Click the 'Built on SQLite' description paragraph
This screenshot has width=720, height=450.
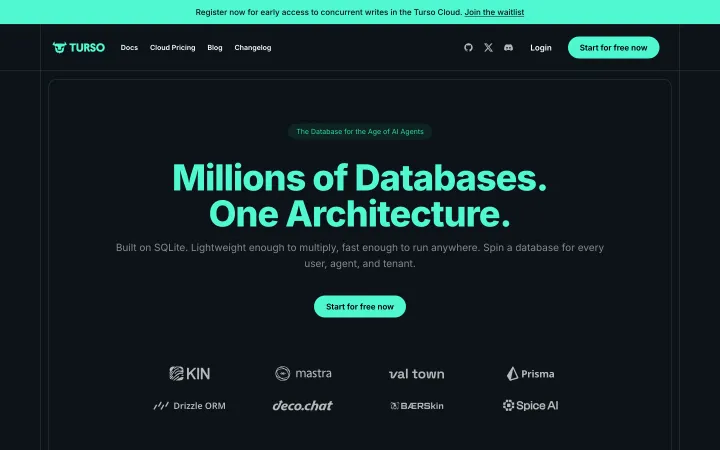(x=360, y=255)
